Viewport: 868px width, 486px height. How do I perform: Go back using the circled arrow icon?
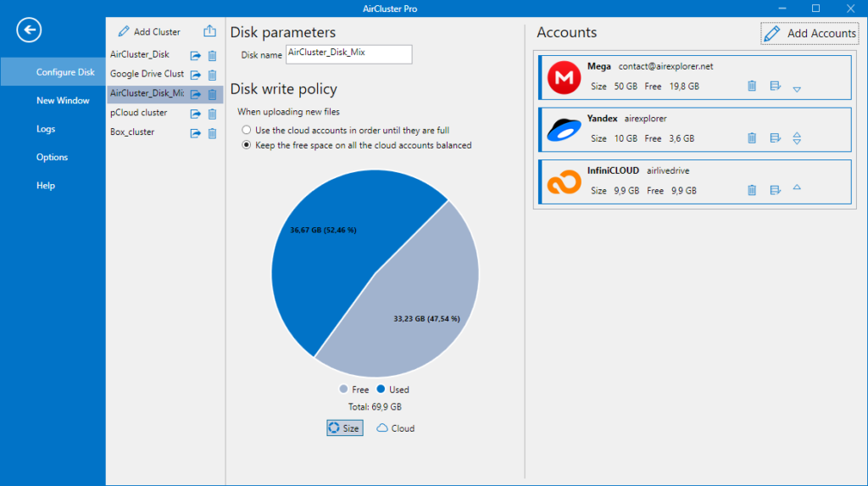(29, 30)
